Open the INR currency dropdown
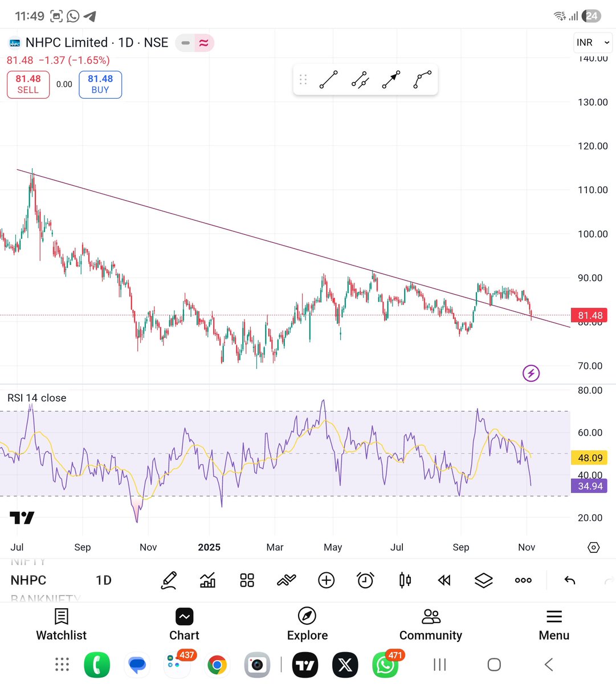 point(593,42)
